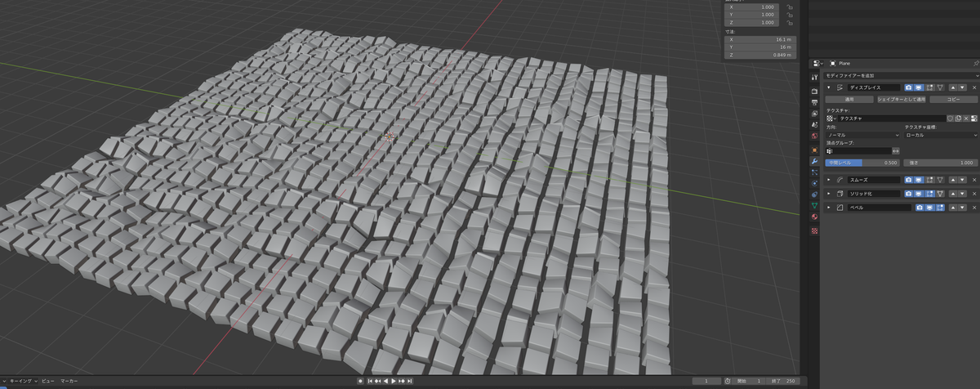Click シェイプキーとして適用 button
Viewport: 980px width, 389px height.
coord(902,100)
